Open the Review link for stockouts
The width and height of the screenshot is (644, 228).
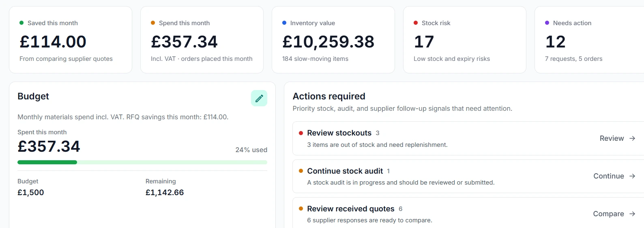[617, 138]
